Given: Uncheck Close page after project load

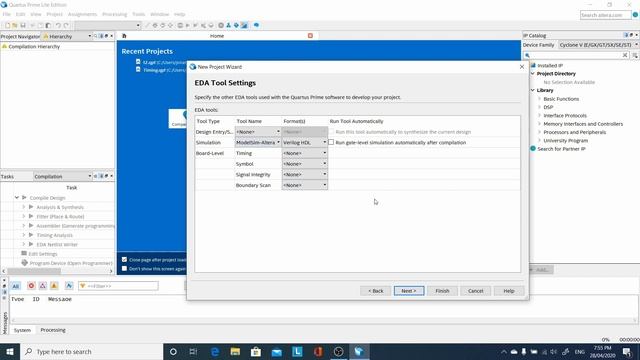Looking at the screenshot, I should tap(124, 260).
